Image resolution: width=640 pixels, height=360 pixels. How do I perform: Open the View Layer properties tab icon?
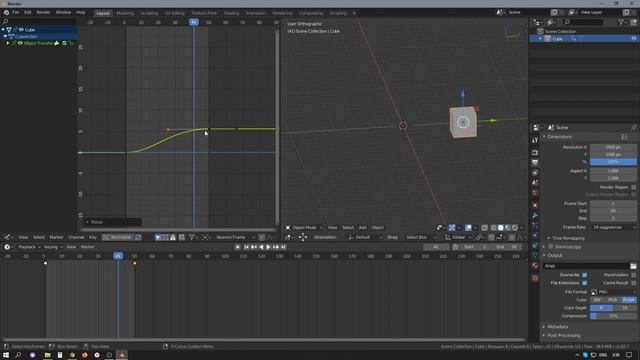tap(535, 173)
